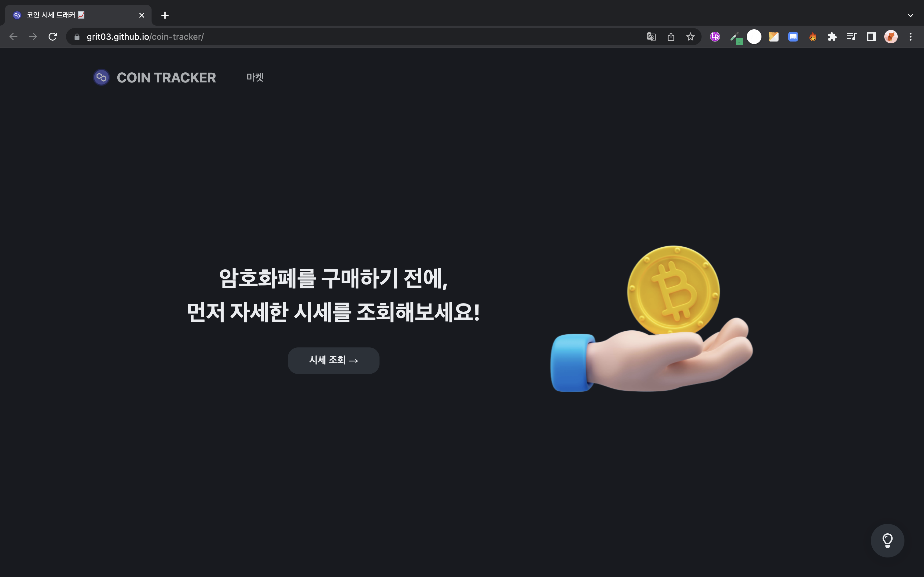The image size is (924, 577).
Task: Open the Extensions puzzle piece menu
Action: point(832,37)
